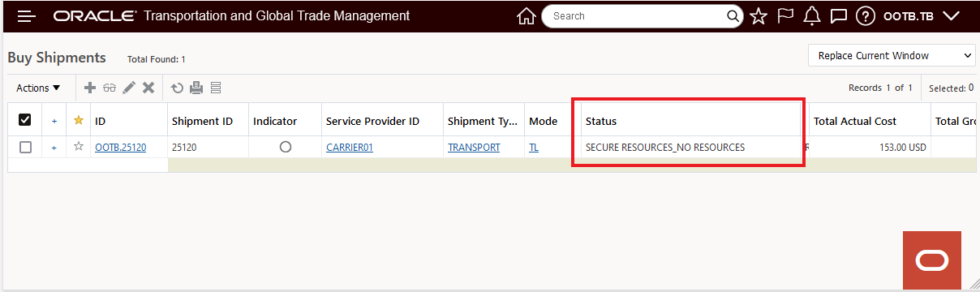Screen dimensions: 980x292
Task: Expand the Replace Current Window dropdown
Action: 892,56
